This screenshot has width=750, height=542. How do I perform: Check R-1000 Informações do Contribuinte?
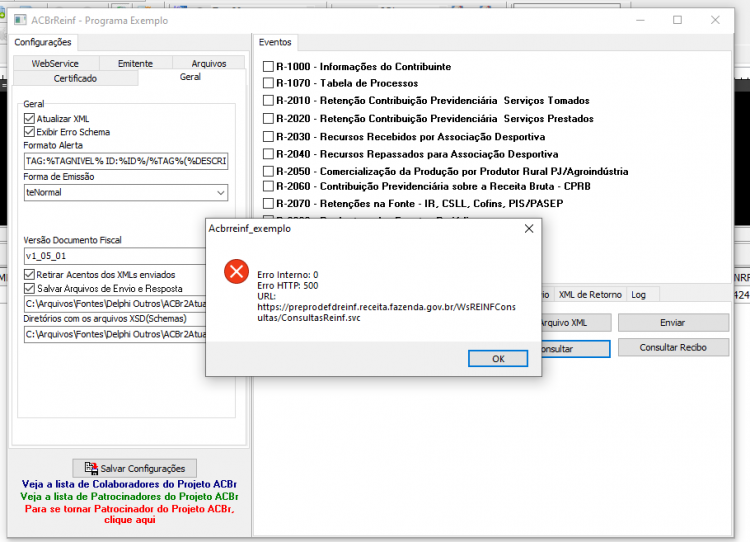pos(268,66)
